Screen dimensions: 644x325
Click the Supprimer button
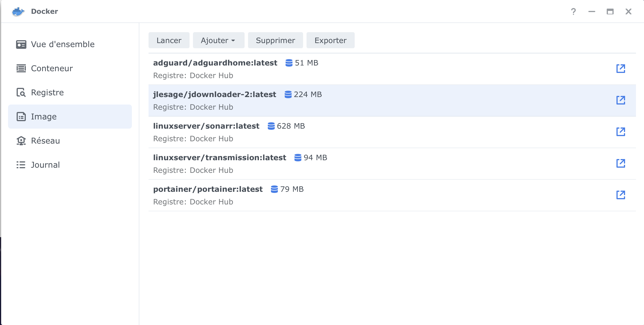275,40
